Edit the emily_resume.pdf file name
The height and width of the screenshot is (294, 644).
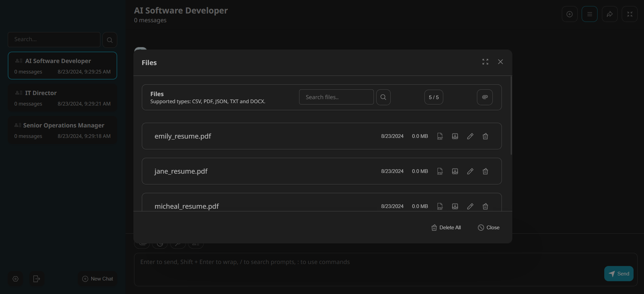click(x=470, y=136)
